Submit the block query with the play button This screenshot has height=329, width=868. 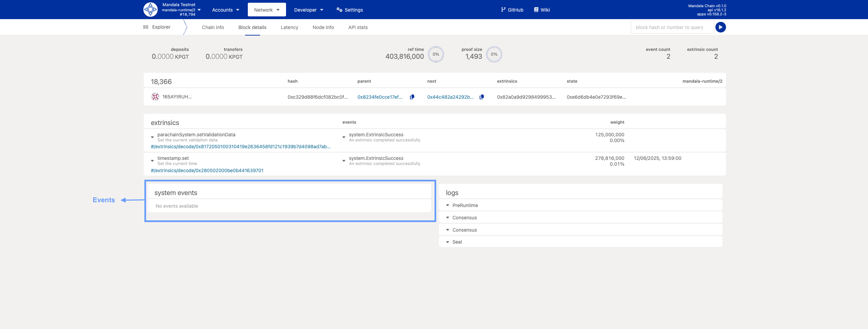(x=721, y=27)
